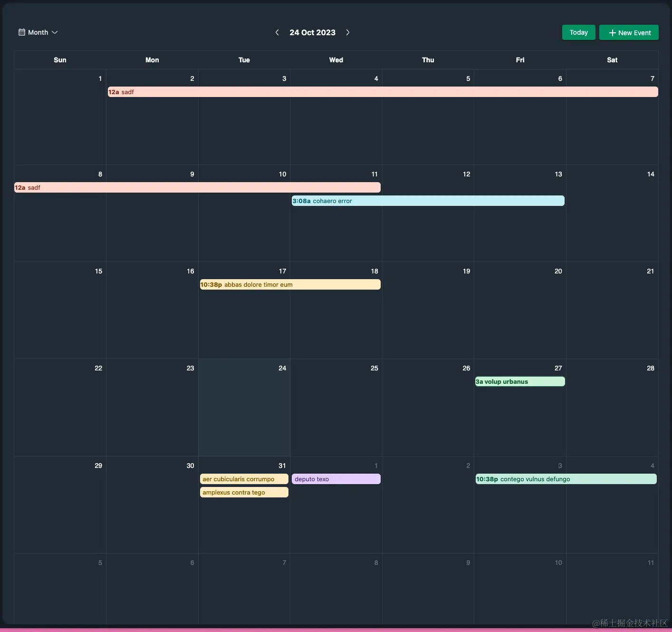Select day 25 date number
Image resolution: width=672 pixels, height=632 pixels.
[x=374, y=368]
